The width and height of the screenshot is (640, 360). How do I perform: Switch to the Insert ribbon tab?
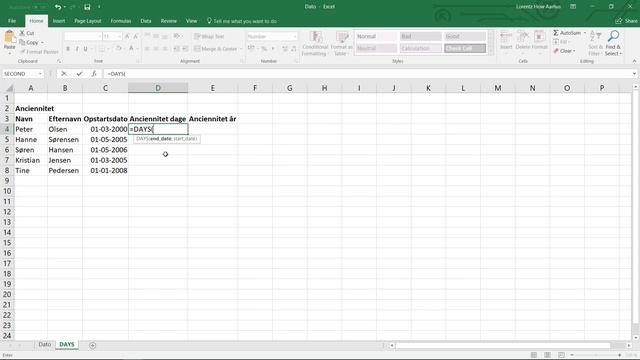pos(59,21)
